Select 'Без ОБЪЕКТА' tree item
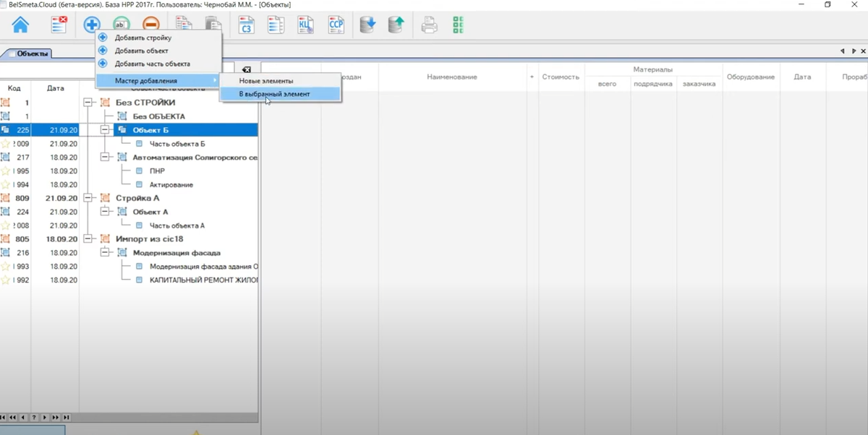Screen dimensions: 868x435 [x=158, y=116]
